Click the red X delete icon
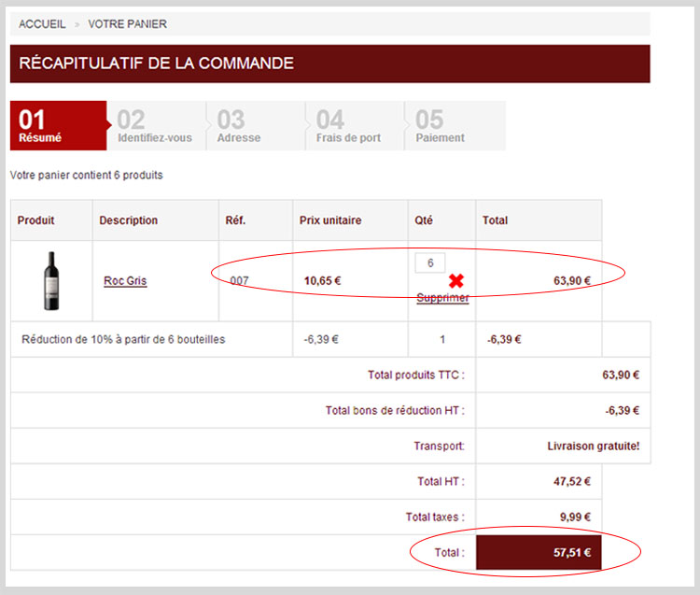The height and width of the screenshot is (595, 700). coord(455,280)
